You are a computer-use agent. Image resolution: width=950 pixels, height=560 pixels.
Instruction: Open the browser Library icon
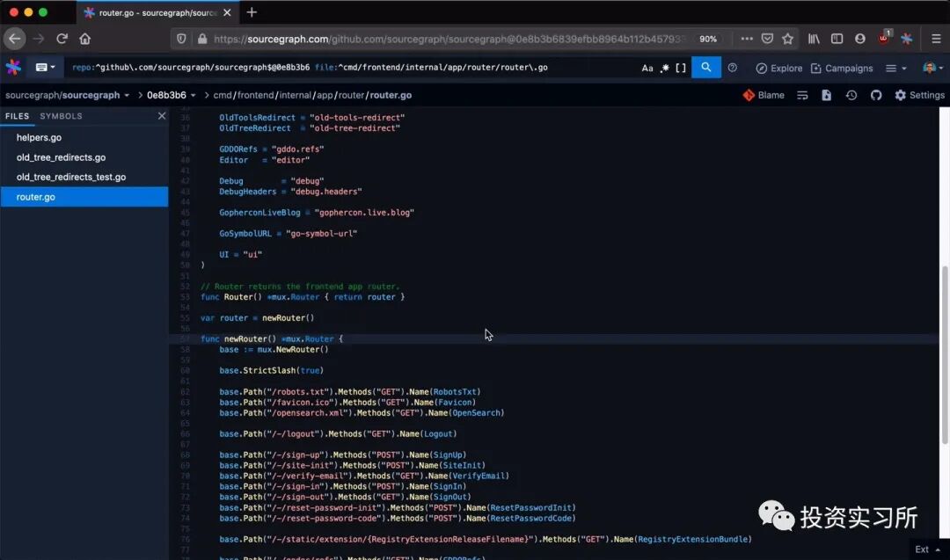(814, 39)
